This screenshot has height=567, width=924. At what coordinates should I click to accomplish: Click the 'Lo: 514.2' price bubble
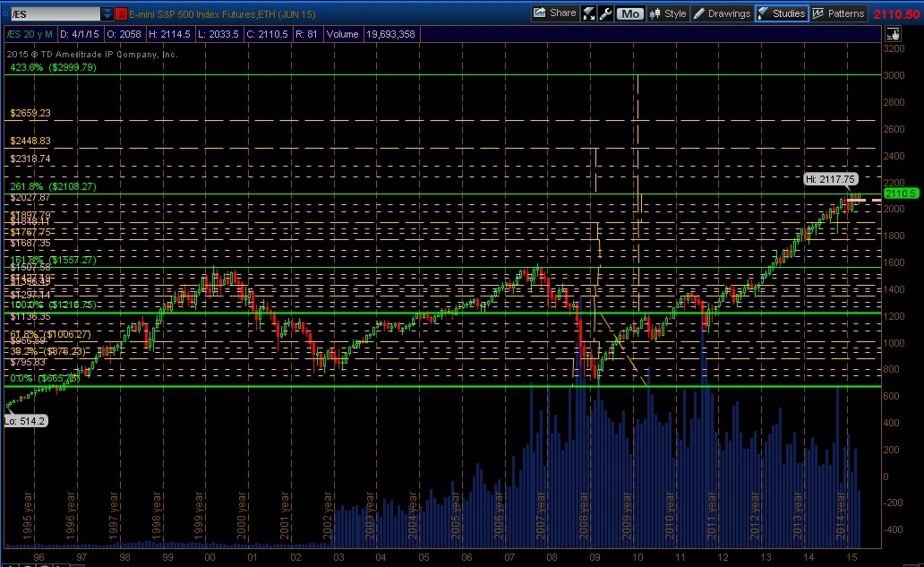25,421
